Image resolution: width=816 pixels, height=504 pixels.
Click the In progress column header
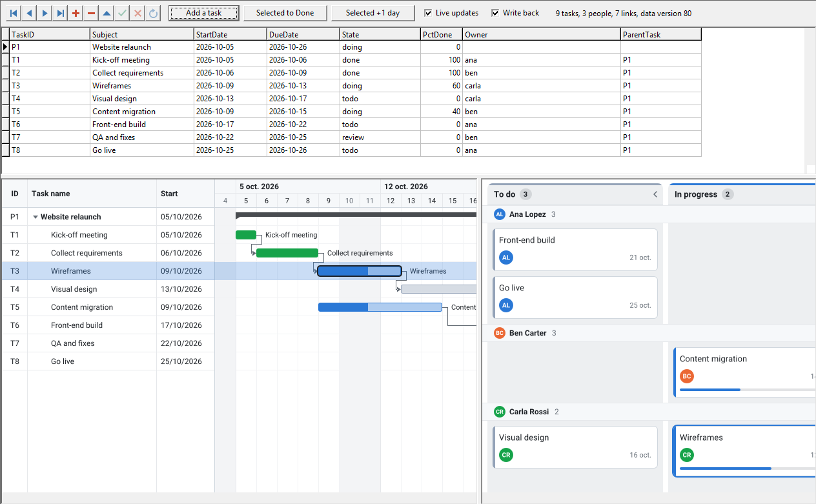pos(742,194)
